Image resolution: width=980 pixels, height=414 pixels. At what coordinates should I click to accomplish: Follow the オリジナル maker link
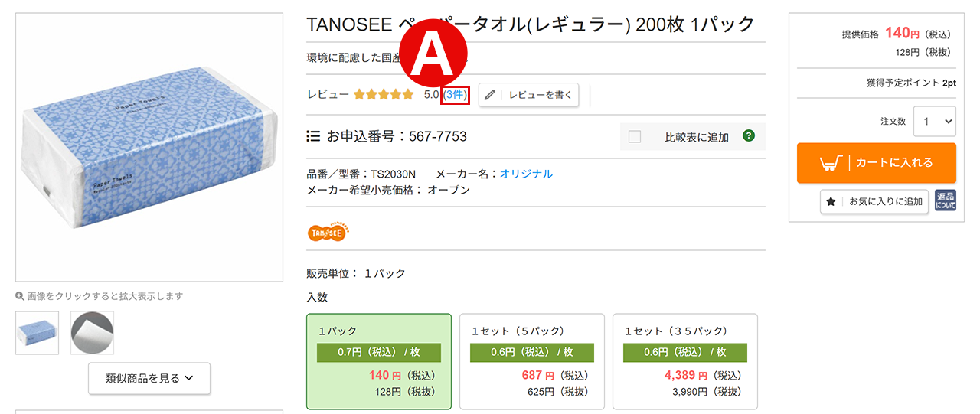pyautogui.click(x=526, y=174)
